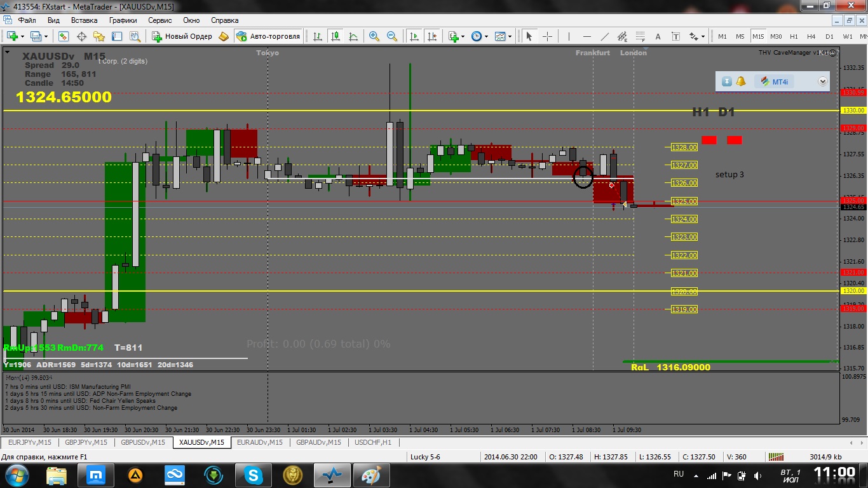Switch to H1 timeframe
The height and width of the screenshot is (488, 868).
pos(794,36)
